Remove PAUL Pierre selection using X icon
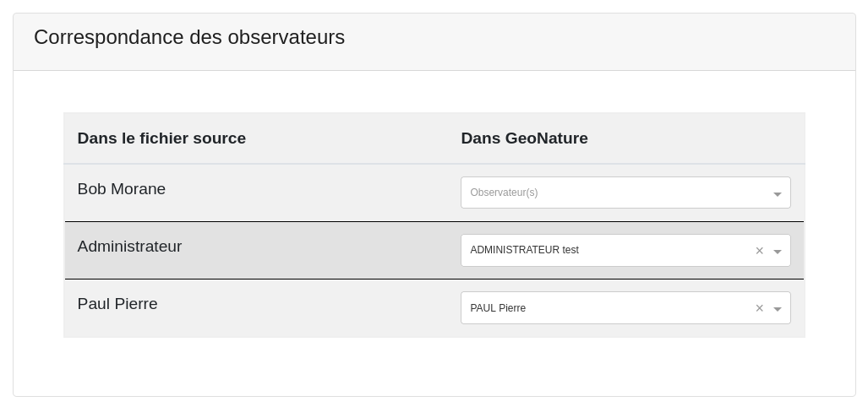Viewport: 868px width, 407px height. pyautogui.click(x=759, y=308)
